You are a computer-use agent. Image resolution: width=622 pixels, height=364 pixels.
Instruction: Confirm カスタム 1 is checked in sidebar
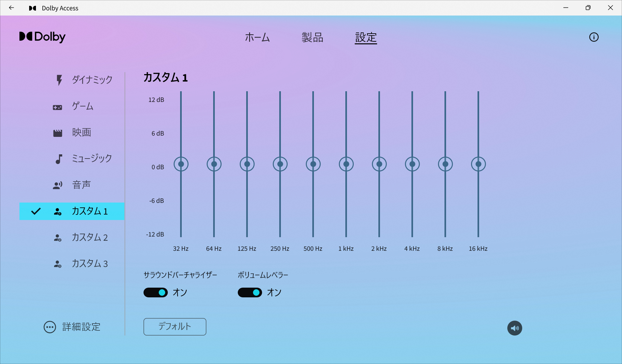pos(36,211)
